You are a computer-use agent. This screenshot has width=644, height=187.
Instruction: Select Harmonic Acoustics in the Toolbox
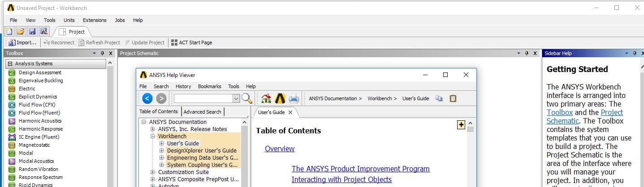coord(40,121)
